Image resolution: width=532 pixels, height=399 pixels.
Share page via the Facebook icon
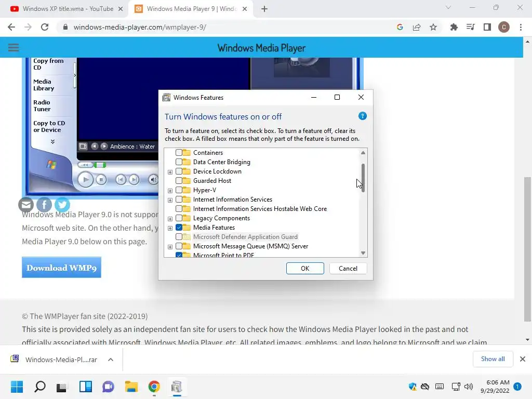point(44,205)
